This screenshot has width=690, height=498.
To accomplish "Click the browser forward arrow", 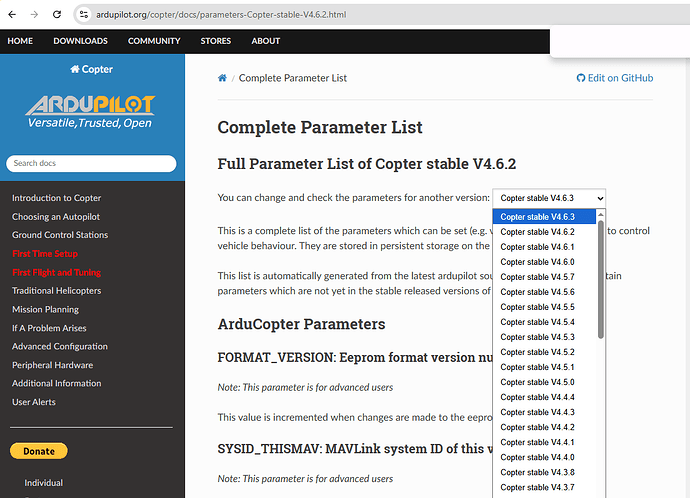I will tap(34, 15).
